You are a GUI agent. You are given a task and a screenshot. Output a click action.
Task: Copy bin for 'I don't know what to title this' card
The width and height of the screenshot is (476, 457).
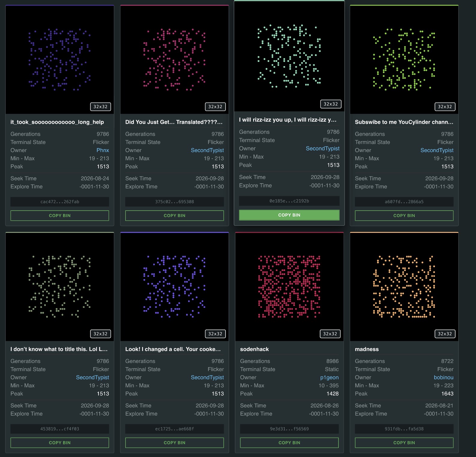(x=60, y=443)
